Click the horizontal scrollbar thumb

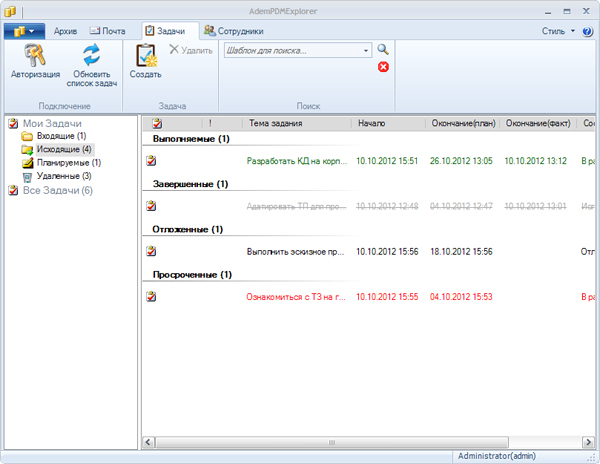[332, 442]
